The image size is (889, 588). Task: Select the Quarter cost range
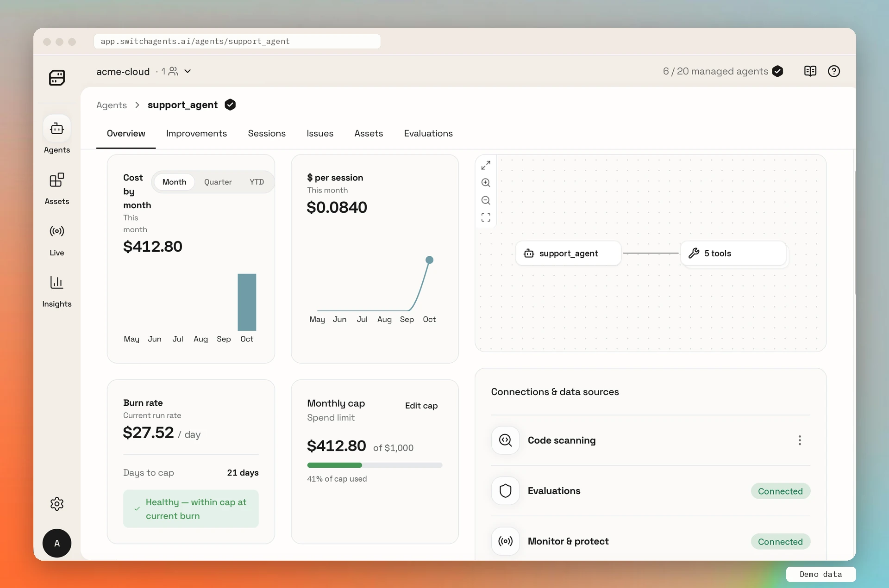[x=218, y=182]
